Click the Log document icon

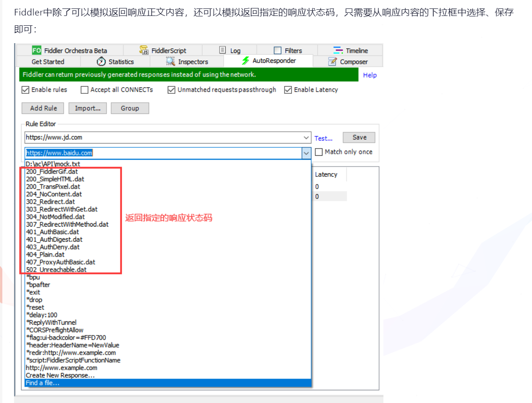tap(223, 50)
